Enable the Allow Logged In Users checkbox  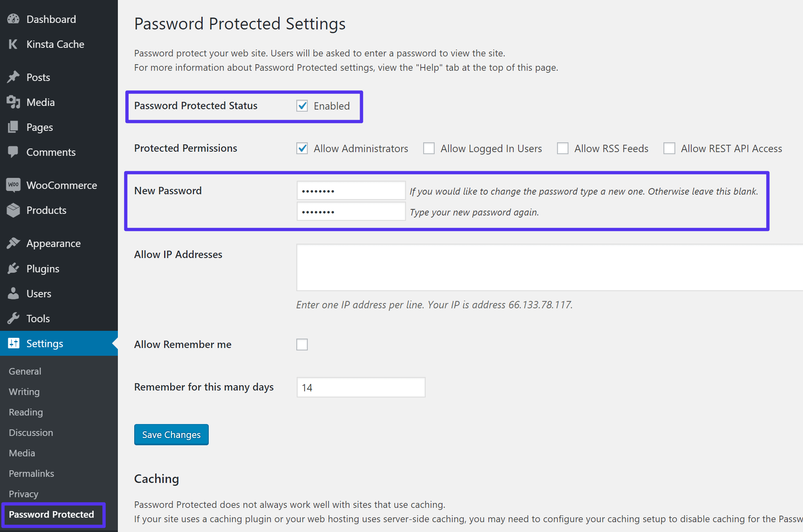(427, 148)
